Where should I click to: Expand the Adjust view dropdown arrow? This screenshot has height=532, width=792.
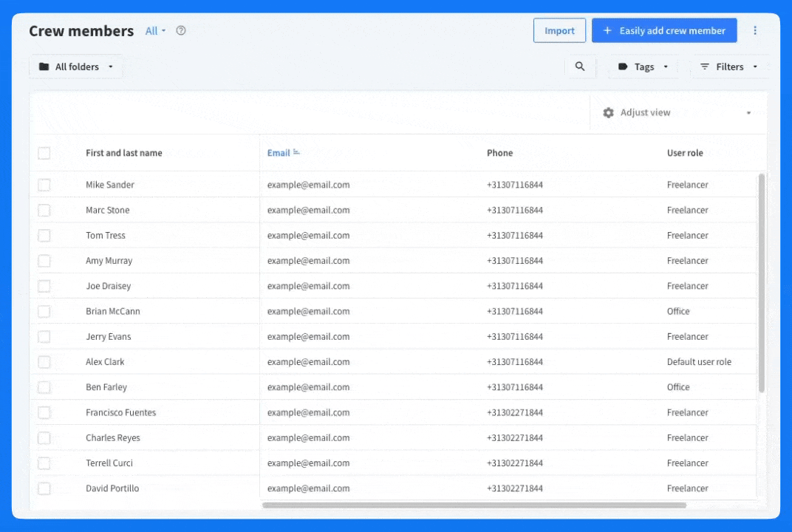click(x=748, y=113)
